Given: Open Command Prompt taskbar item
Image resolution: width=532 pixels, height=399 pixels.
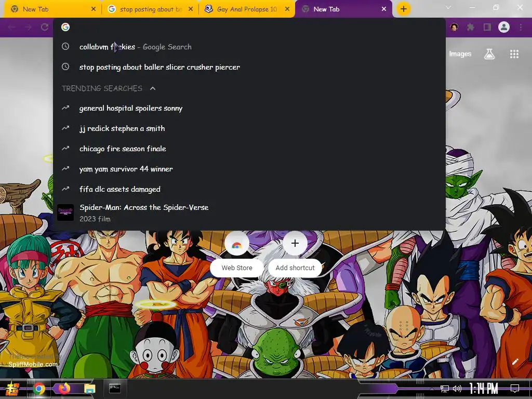Looking at the screenshot, I should (x=115, y=389).
